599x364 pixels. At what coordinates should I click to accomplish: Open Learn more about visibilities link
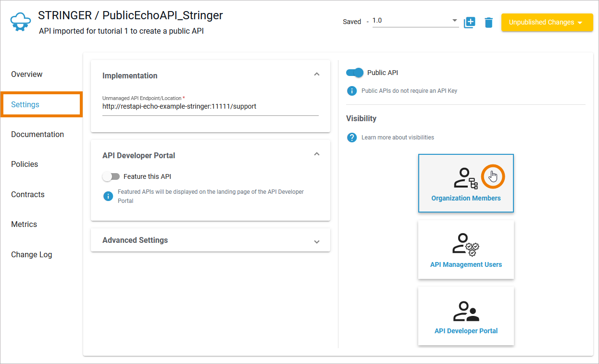[398, 138]
